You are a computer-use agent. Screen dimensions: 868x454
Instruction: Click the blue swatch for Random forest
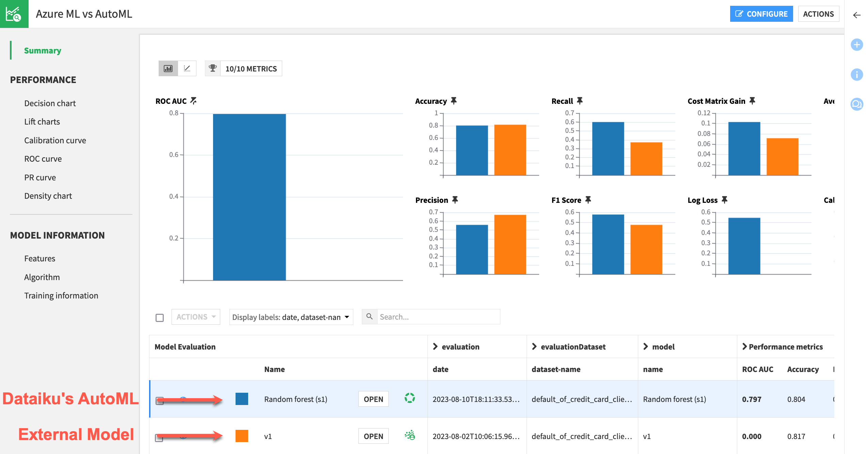[242, 399]
